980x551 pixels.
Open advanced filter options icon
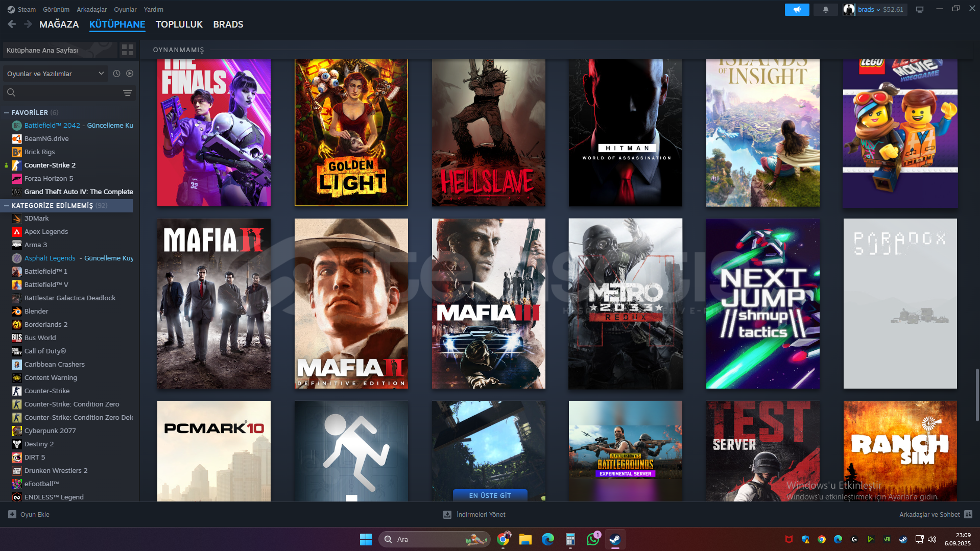click(x=128, y=92)
